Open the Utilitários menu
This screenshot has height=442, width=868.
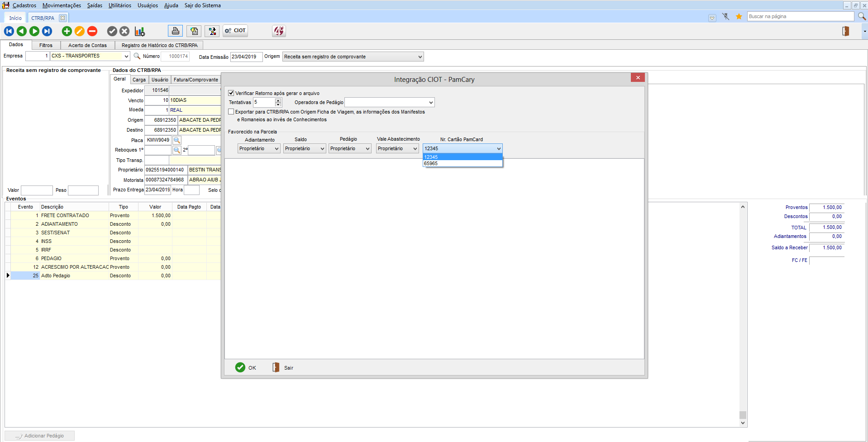[120, 5]
